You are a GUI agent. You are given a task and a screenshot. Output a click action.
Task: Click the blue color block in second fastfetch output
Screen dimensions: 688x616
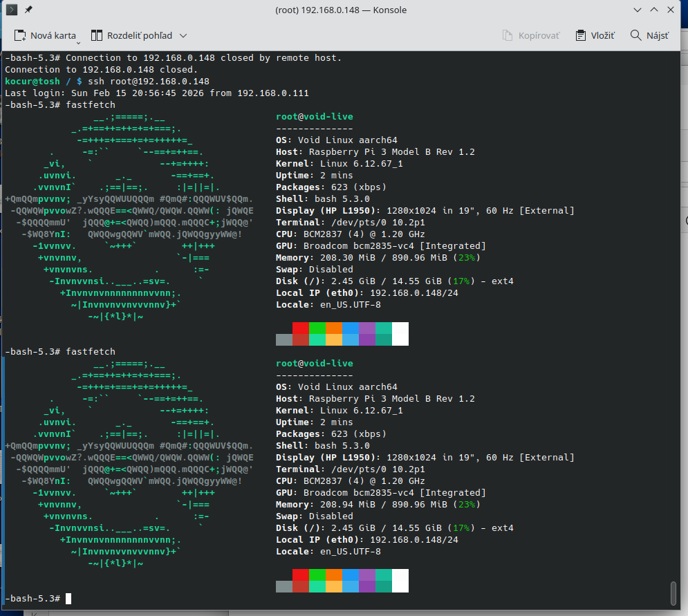350,575
